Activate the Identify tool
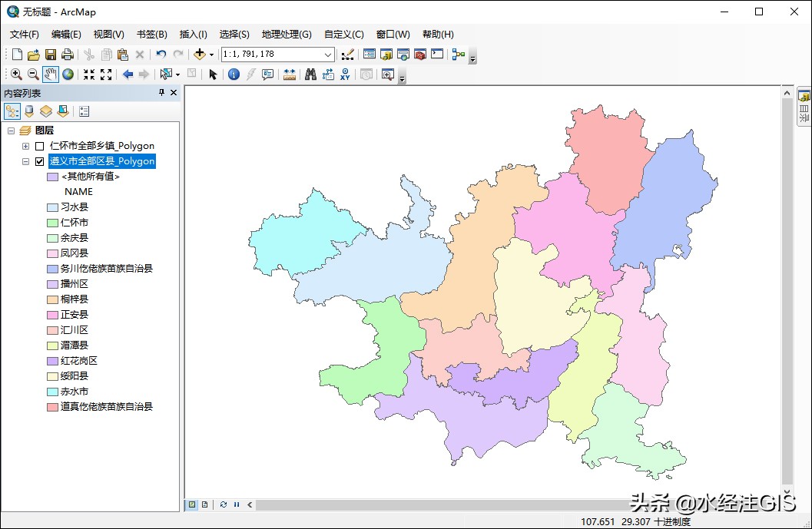Screen dimensions: 812x529 pos(233,74)
